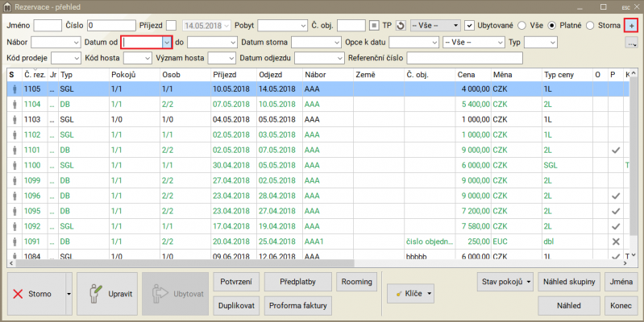Open the Datum od dropdown

click(x=166, y=41)
